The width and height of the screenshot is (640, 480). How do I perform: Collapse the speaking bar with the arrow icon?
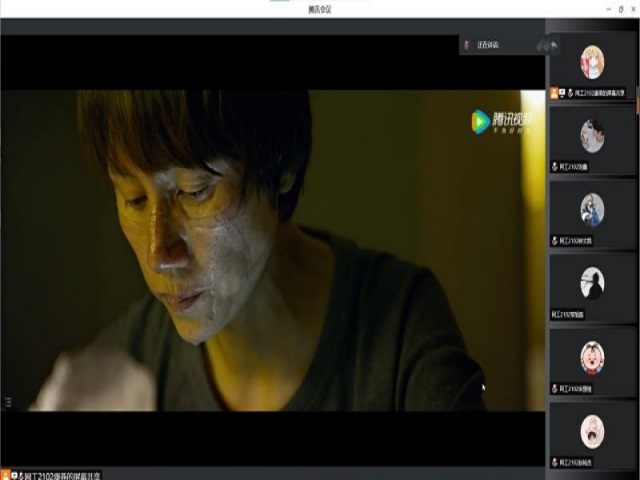coord(554,45)
